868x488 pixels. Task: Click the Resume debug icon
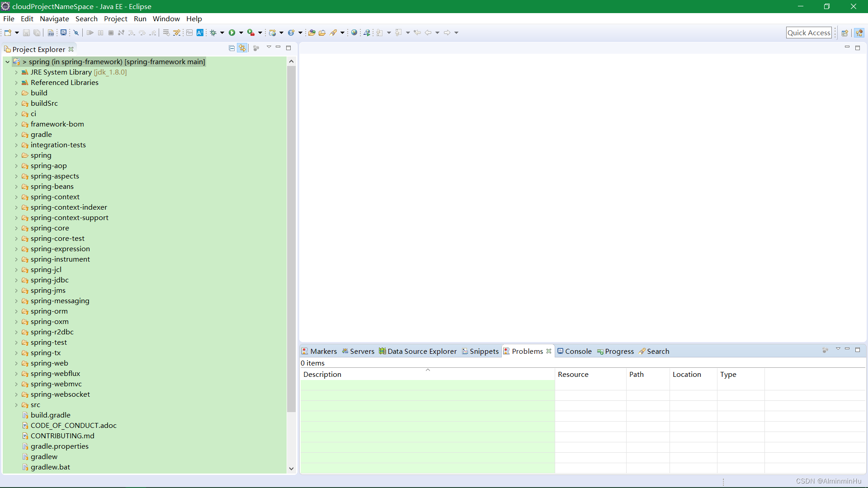[x=90, y=33]
